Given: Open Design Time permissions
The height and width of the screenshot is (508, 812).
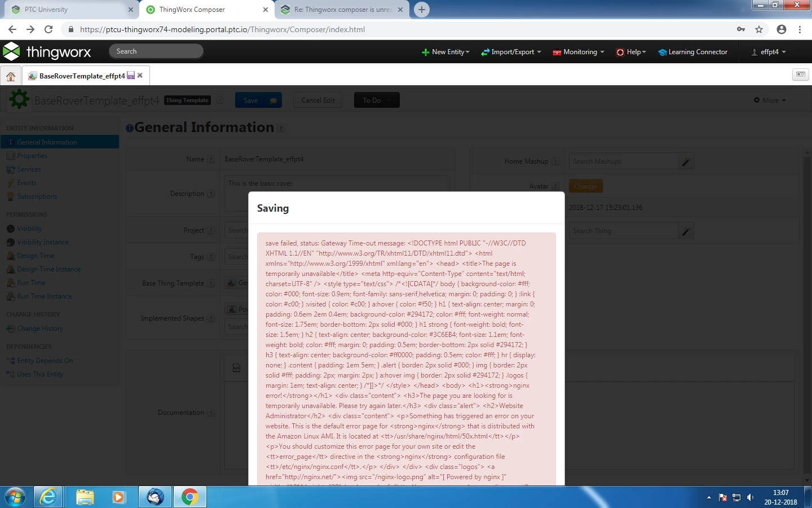Looking at the screenshot, I should pos(36,256).
